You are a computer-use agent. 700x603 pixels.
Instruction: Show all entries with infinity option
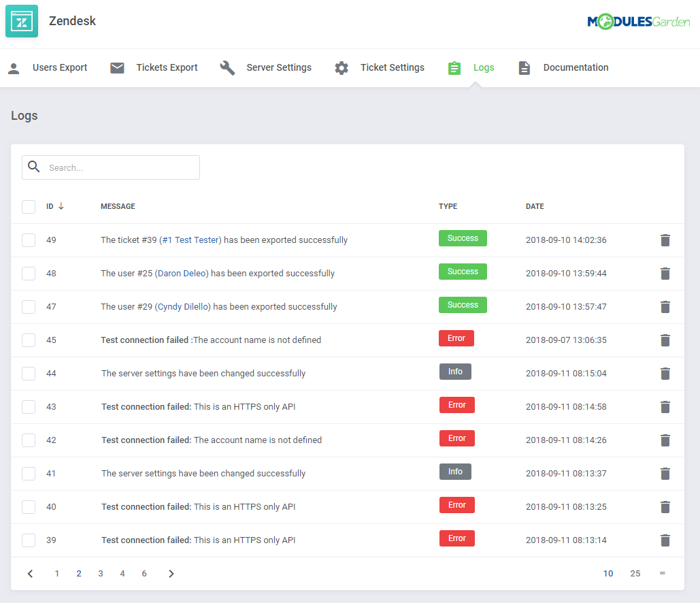coord(663,573)
